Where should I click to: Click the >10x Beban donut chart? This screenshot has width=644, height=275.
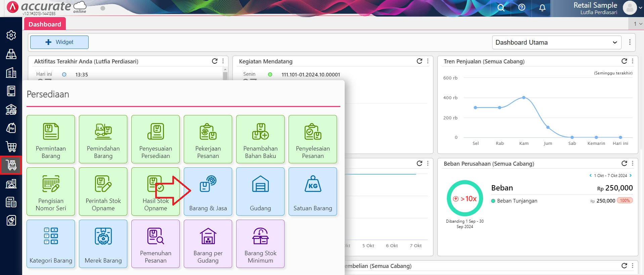click(x=465, y=198)
